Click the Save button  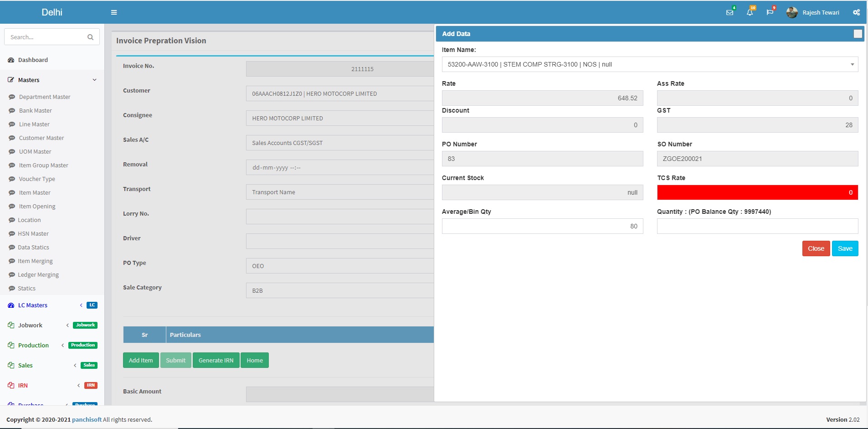[x=845, y=248]
